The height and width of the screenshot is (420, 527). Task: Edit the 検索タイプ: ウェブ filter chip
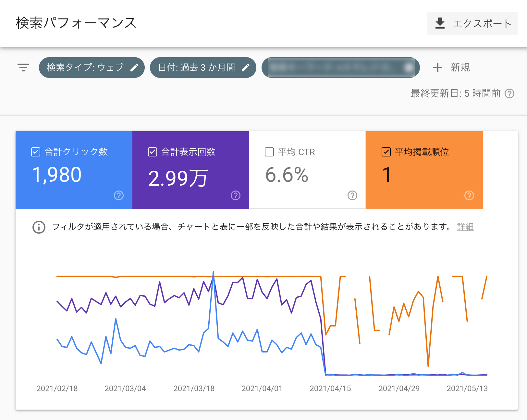click(x=92, y=68)
